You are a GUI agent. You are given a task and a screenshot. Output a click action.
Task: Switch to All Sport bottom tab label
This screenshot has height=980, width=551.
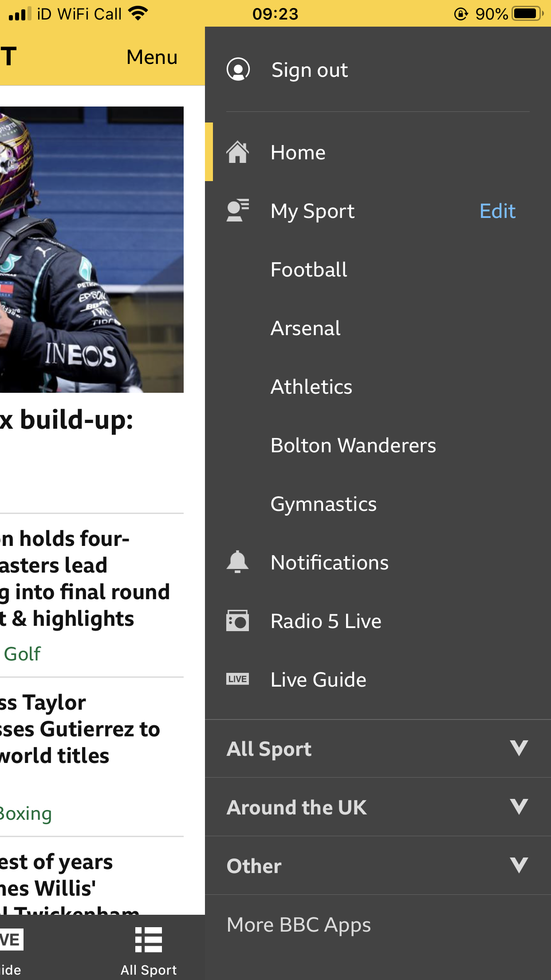pyautogui.click(x=149, y=970)
